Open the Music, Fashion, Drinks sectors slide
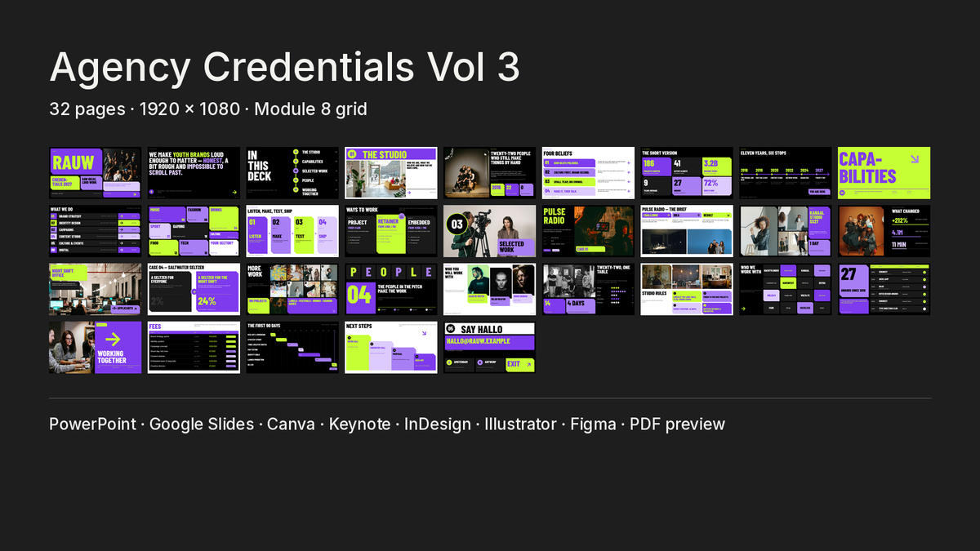Viewport: 980px width, 551px height. pos(194,231)
